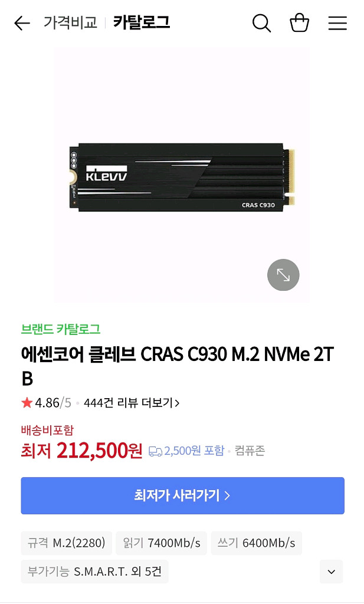Screen dimensions: 364x604
Task: Tap the delivery truck icon
Action: pos(155,451)
